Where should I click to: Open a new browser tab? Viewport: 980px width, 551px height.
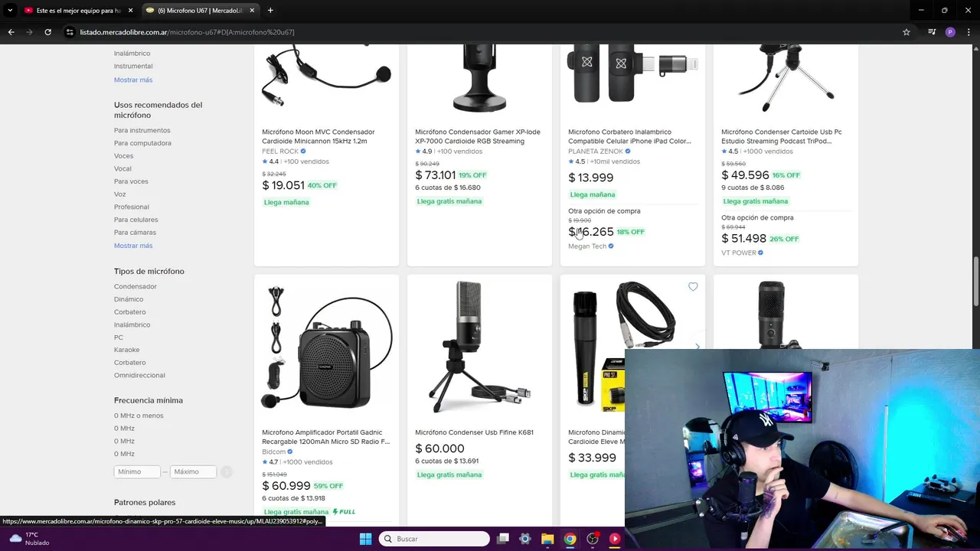[x=270, y=11]
